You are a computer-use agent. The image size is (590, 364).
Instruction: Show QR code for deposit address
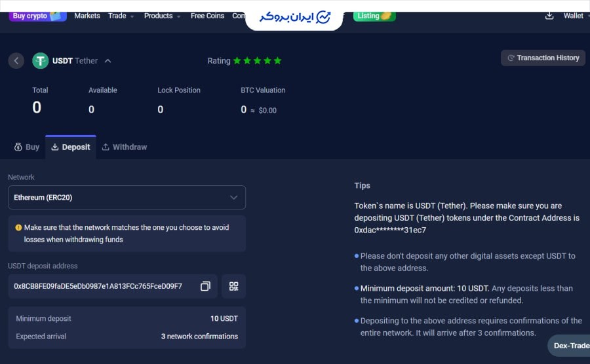click(x=233, y=286)
